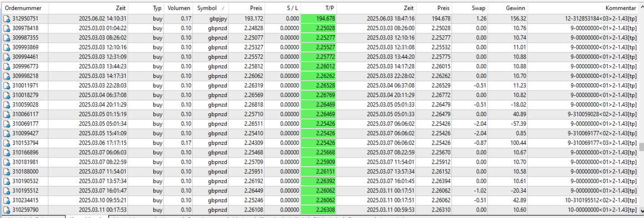Viewport: 644px width, 218px height.
Task: Click the Volumen column header
Action: click(x=179, y=8)
